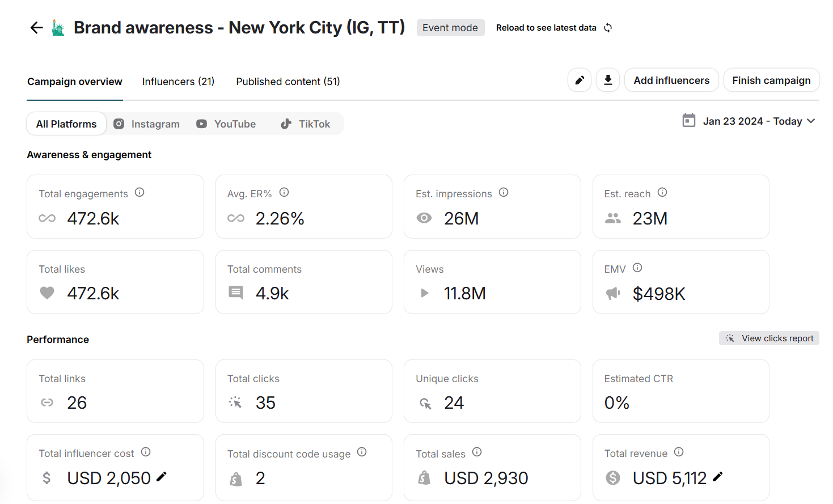This screenshot has height=504, width=833.
Task: Click the Event mode badge
Action: 450,28
